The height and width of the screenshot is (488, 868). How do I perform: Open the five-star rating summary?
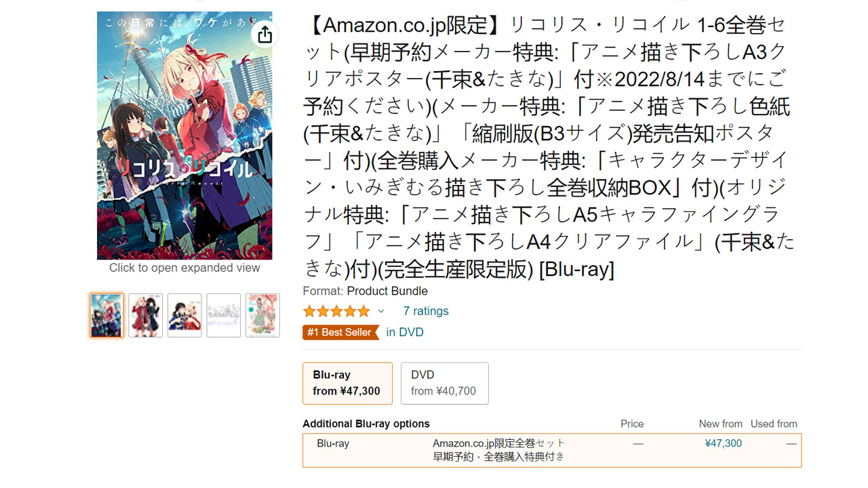click(336, 310)
